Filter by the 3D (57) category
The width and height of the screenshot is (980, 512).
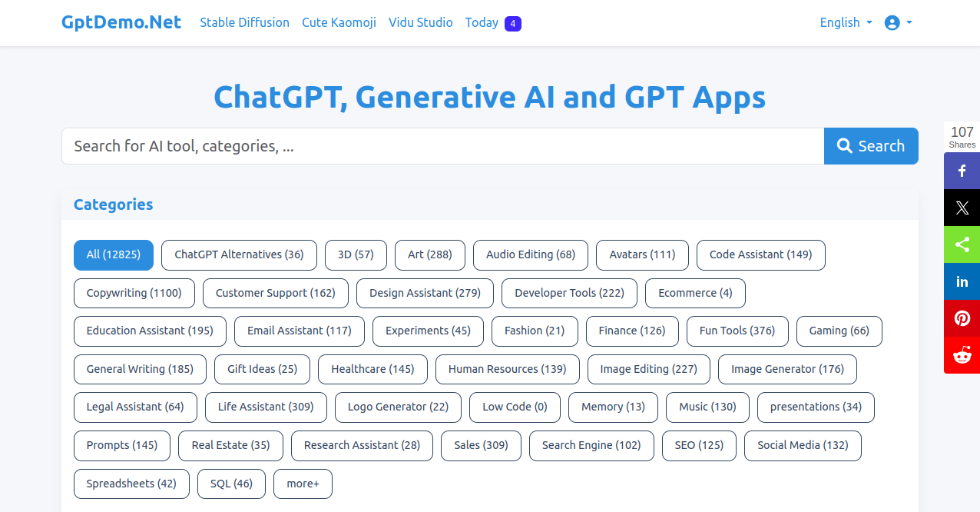point(356,255)
